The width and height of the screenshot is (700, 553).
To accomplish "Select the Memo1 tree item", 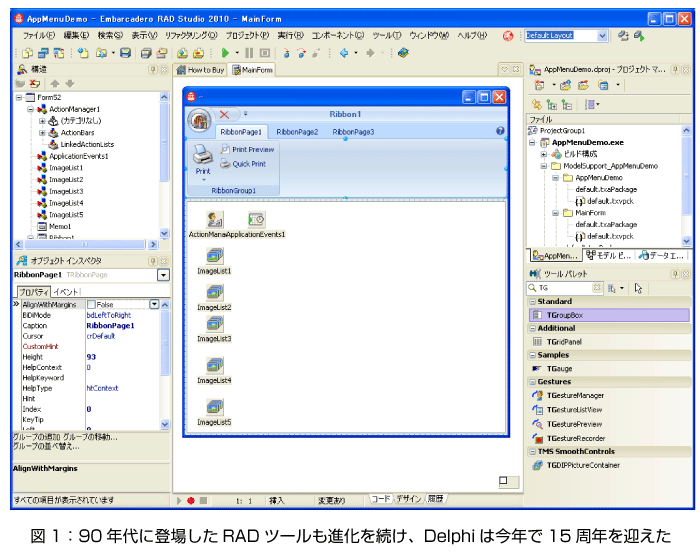I will (54, 226).
